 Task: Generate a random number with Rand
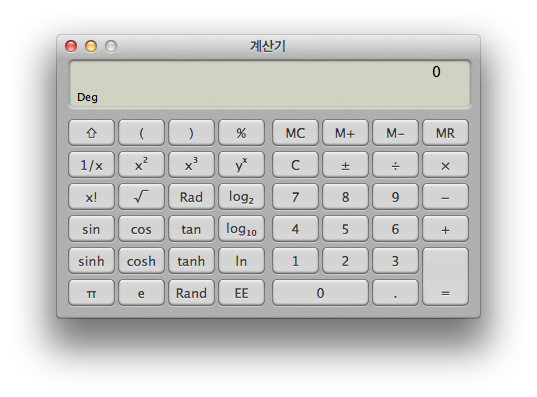pos(191,293)
